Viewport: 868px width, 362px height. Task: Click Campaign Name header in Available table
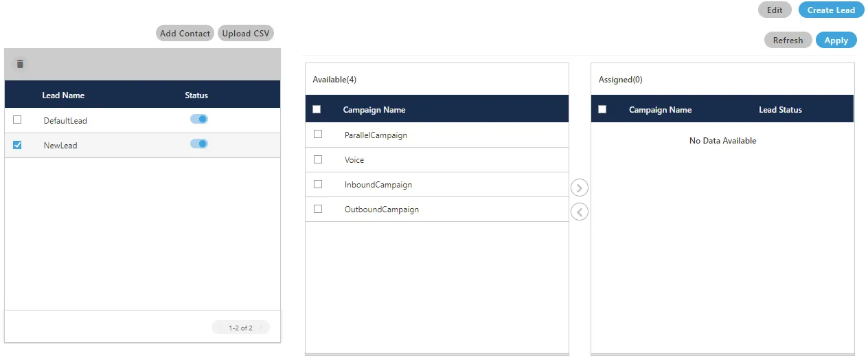(x=374, y=110)
